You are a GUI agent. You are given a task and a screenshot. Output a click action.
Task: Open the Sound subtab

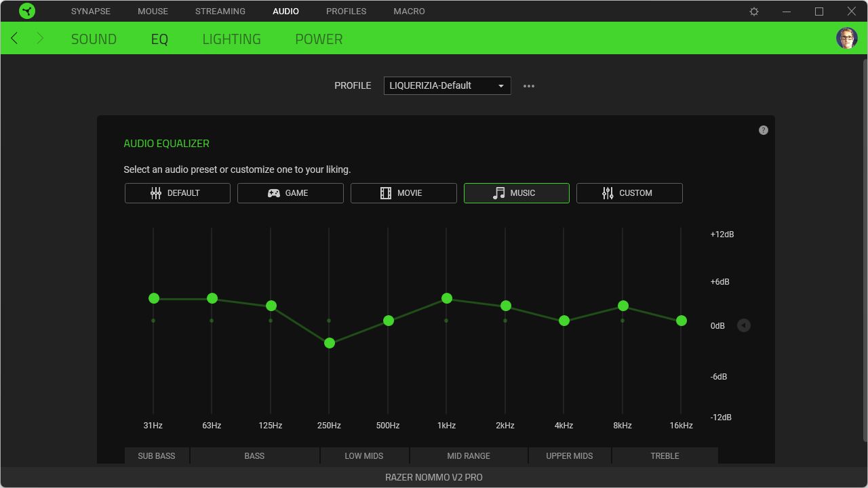coord(94,39)
